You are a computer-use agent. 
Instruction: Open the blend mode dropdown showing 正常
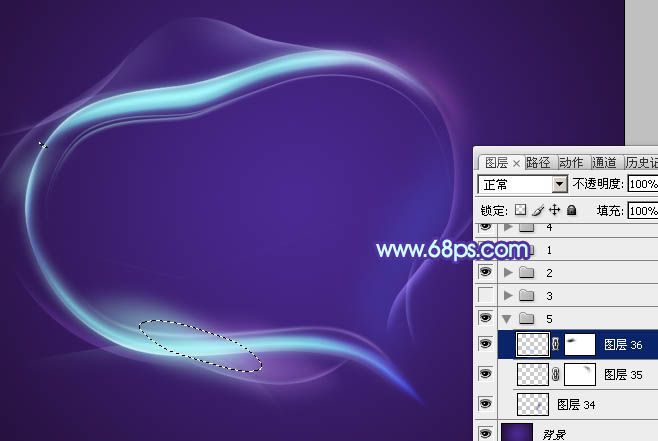click(x=523, y=185)
